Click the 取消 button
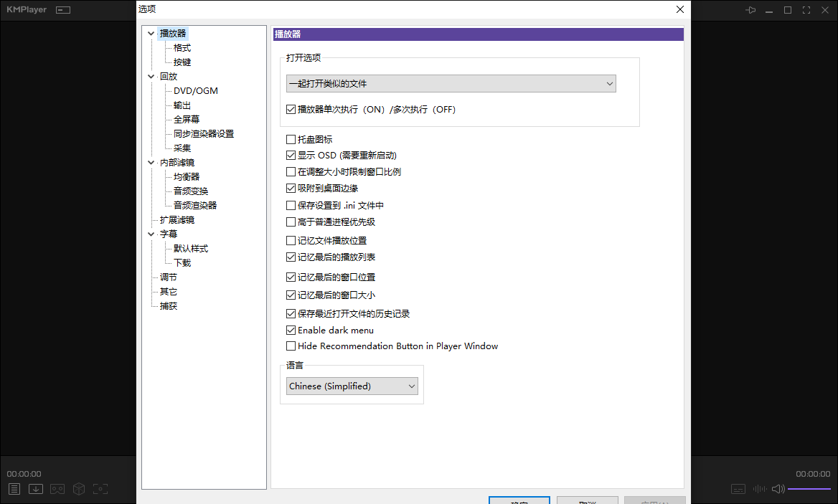838x504 pixels. point(588,502)
